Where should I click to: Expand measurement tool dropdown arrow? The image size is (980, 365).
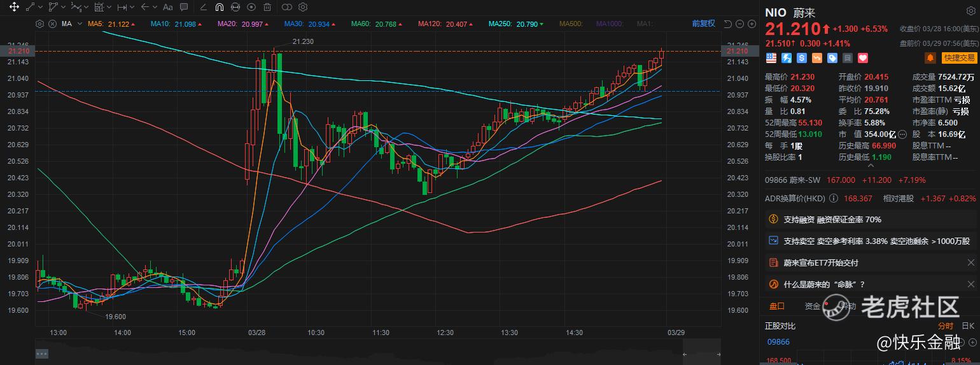(x=109, y=8)
